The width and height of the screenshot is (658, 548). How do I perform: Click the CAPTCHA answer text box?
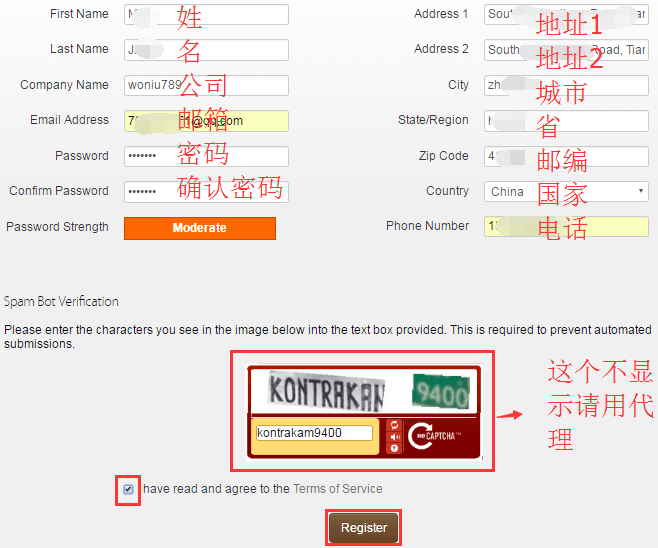point(313,433)
